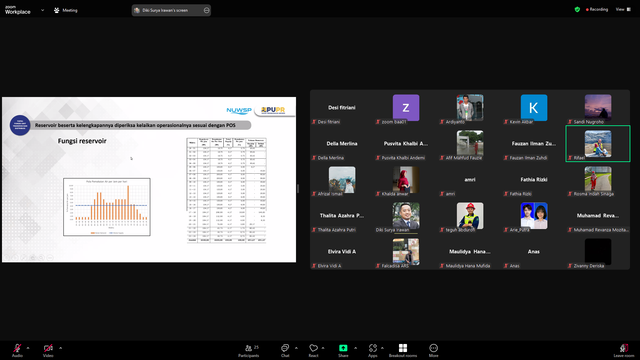Click the slide title about Reservoir POS
640x360 pixels.
click(135, 125)
